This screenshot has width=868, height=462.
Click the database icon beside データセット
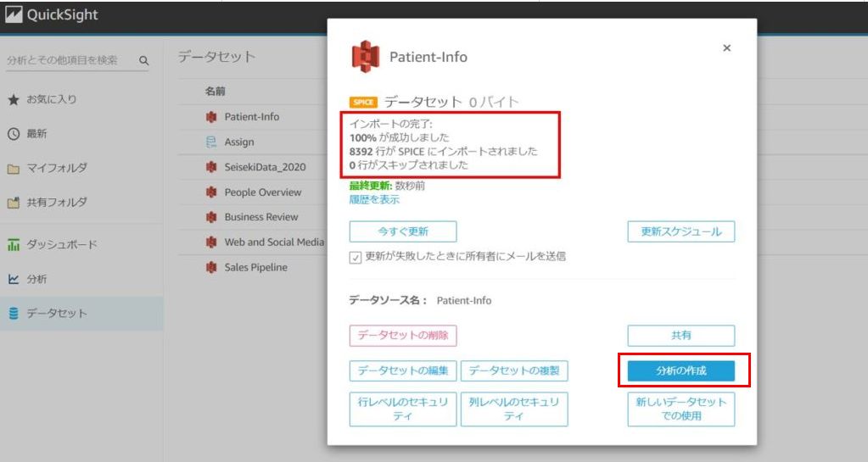click(x=14, y=314)
